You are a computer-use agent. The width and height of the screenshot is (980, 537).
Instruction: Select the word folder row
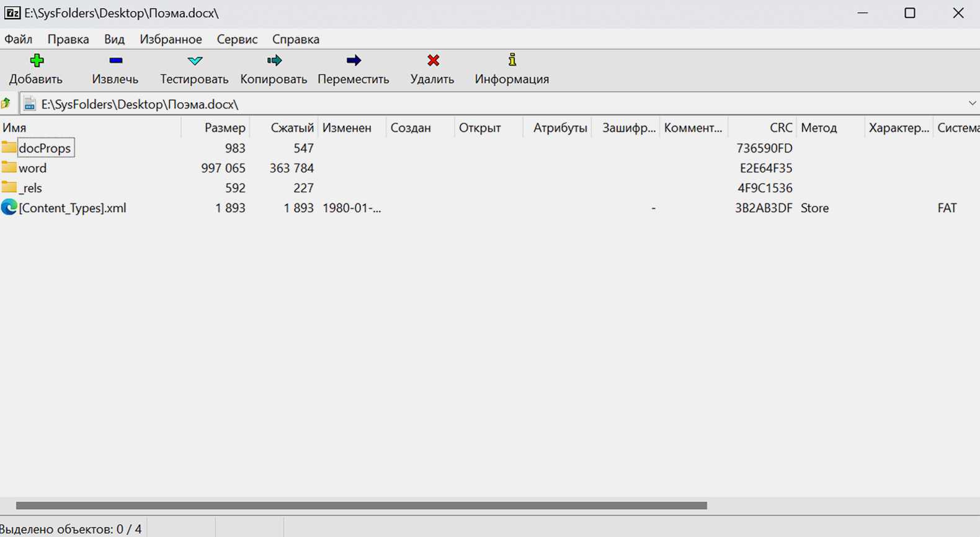pos(32,168)
